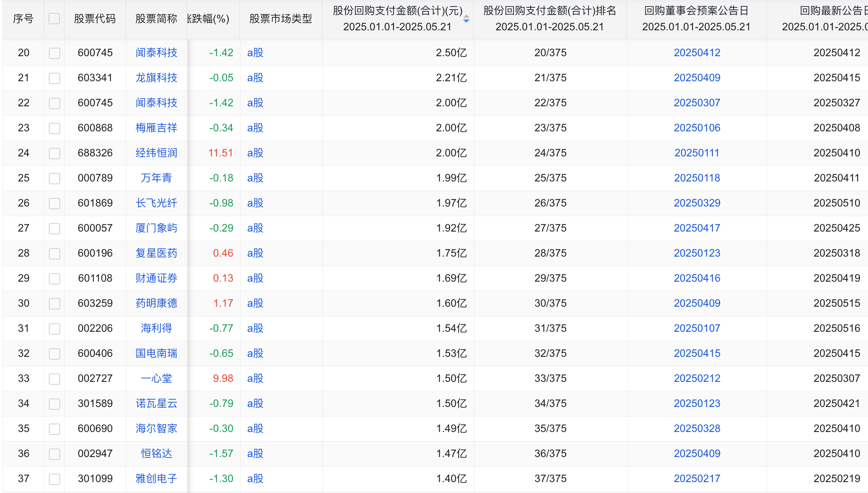Open the 20250328 announcement date link

tap(697, 428)
